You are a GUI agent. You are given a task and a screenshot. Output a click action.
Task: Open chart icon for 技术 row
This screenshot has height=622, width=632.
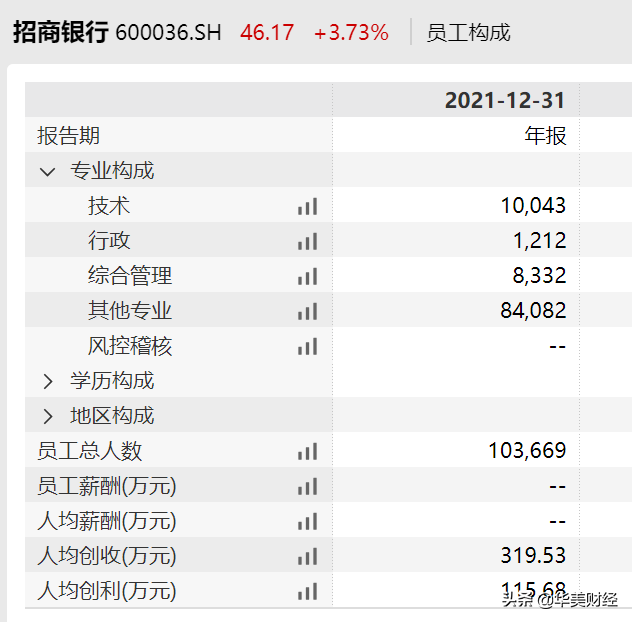pyautogui.click(x=308, y=206)
